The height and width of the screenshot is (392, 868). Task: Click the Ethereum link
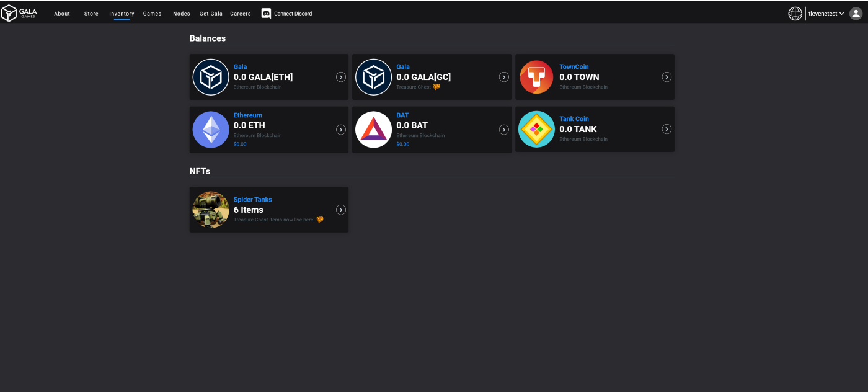[x=247, y=115]
